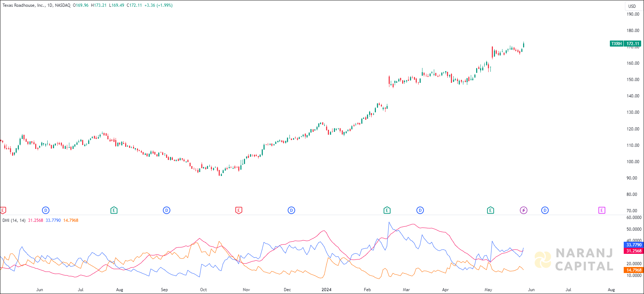The image size is (644, 294).
Task: Click the Texas Roadhouse, Inc. symbol title
Action: [x=24, y=5]
